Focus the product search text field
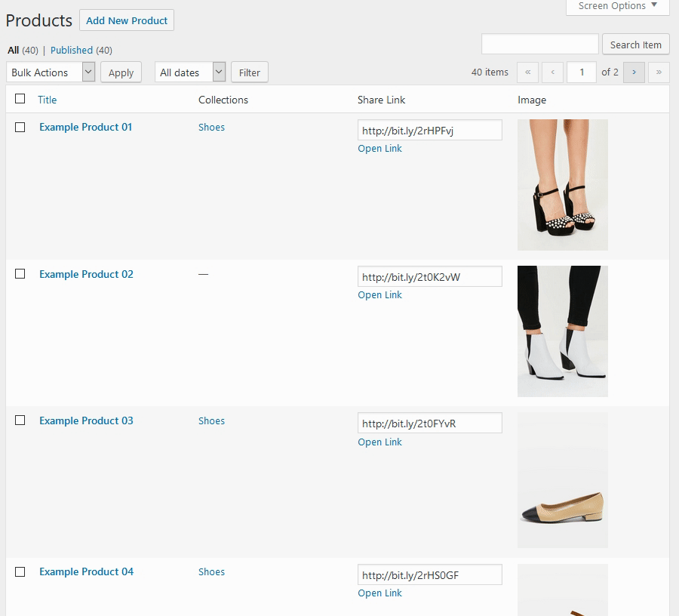 point(539,45)
